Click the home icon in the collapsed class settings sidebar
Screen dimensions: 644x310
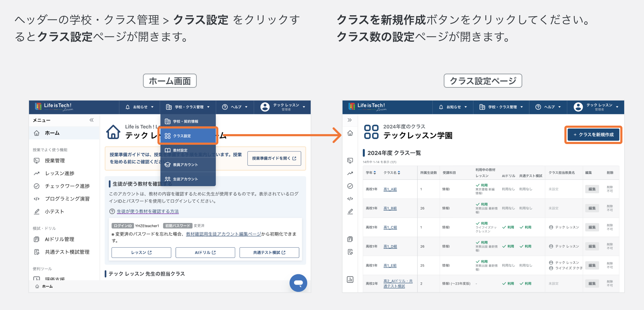click(x=350, y=133)
